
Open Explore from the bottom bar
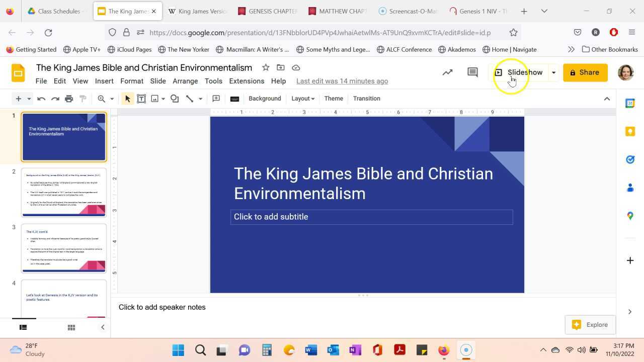590,324
